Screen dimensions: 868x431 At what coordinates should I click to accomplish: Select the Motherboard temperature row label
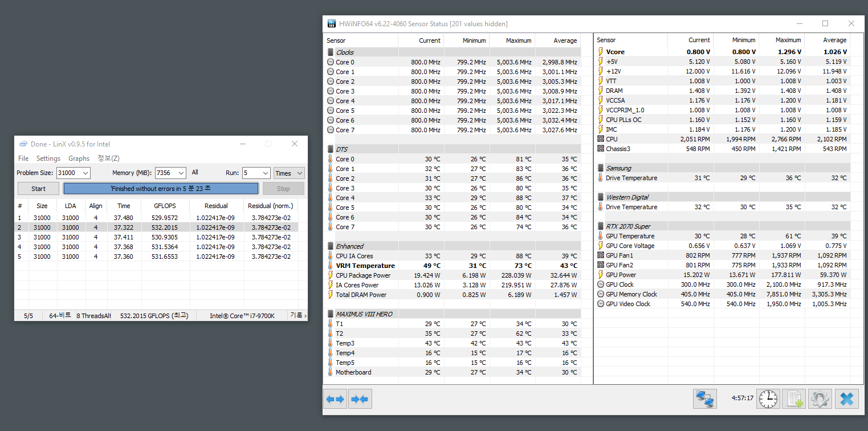(x=353, y=372)
